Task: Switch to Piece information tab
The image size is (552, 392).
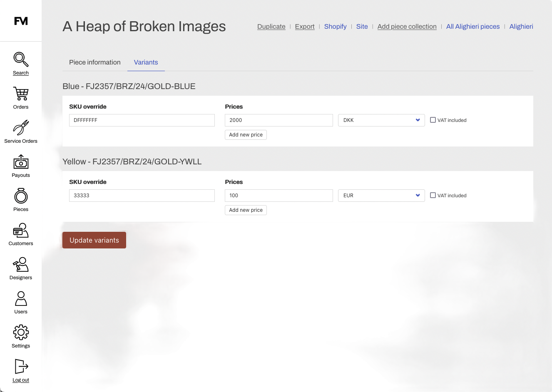Action: pos(94,62)
